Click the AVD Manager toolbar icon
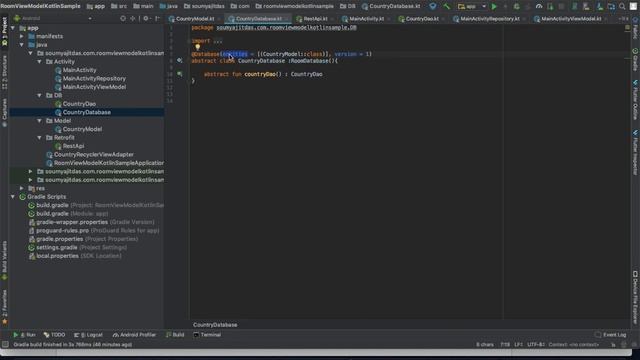The width and height of the screenshot is (640, 360). (x=586, y=6)
